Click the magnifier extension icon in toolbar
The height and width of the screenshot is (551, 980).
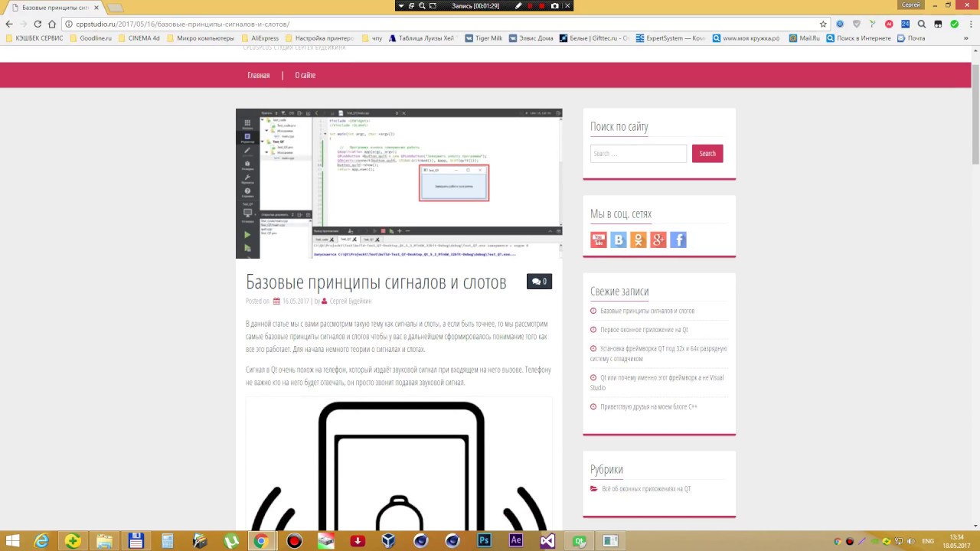click(x=921, y=24)
